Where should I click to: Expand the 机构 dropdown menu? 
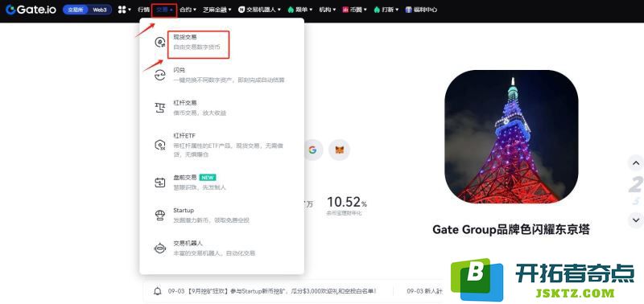(328, 10)
